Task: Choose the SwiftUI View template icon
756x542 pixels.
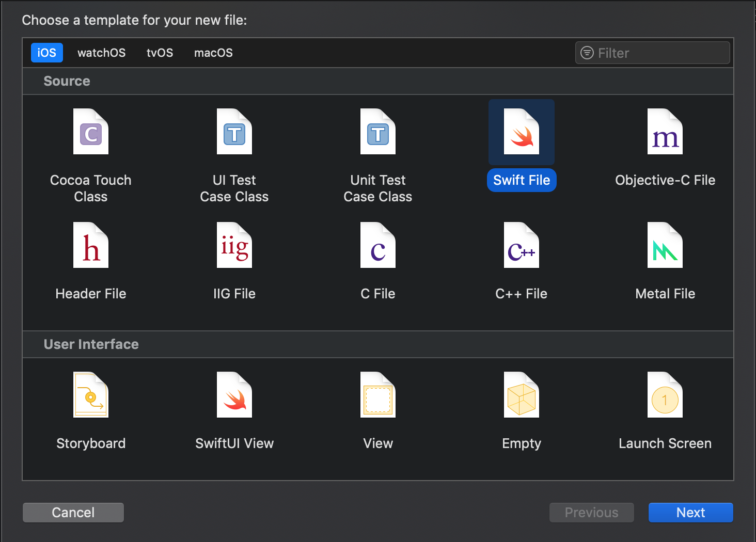Action: pyautogui.click(x=234, y=395)
